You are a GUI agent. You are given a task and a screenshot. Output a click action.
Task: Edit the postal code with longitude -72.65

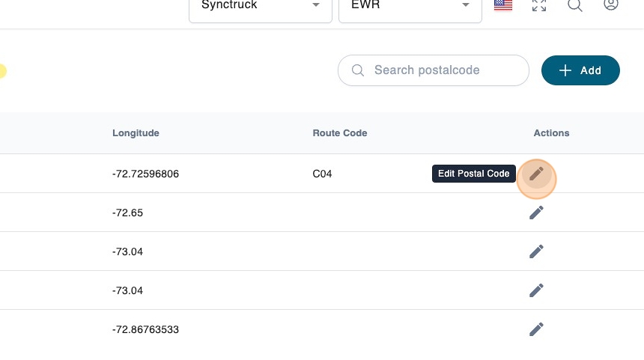pyautogui.click(x=536, y=213)
